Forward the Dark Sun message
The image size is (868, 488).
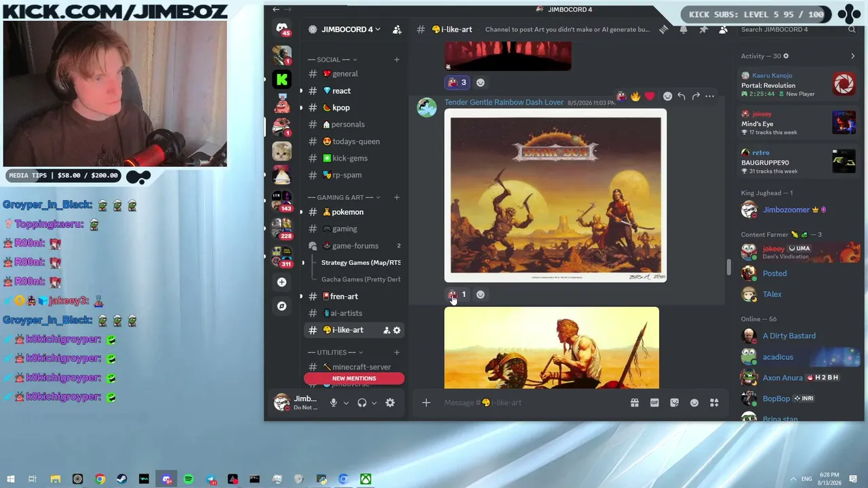coord(696,96)
